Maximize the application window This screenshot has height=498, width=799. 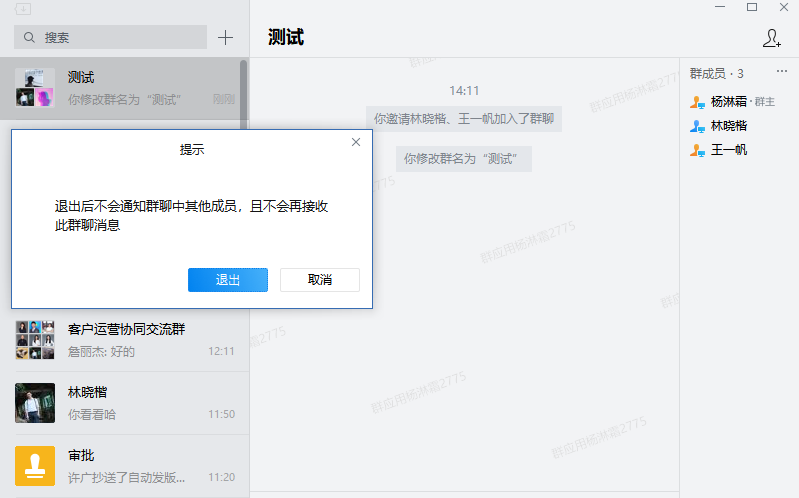pos(752,7)
